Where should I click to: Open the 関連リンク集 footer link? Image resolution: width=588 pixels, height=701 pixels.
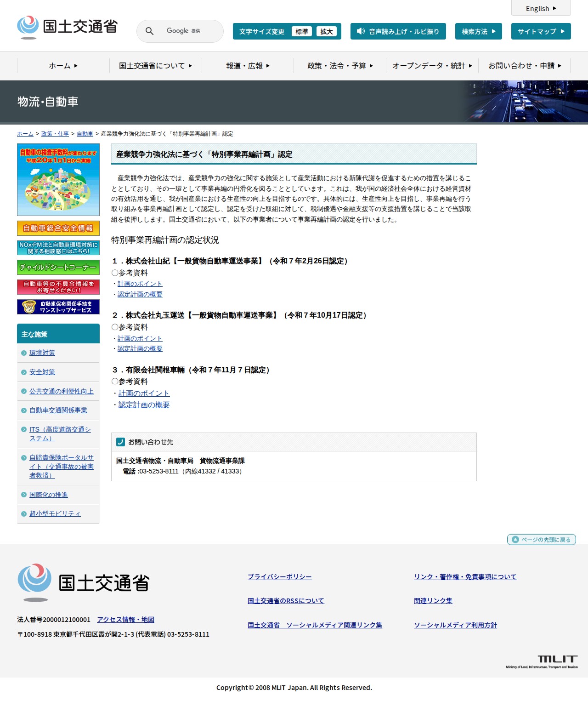tap(433, 601)
